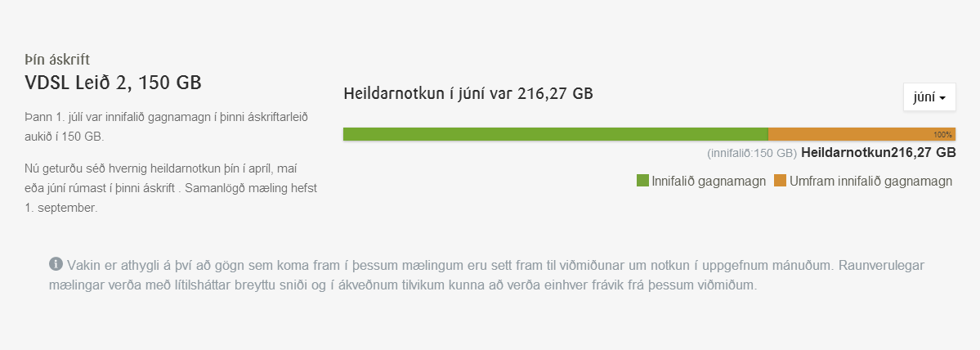The height and width of the screenshot is (350, 980).
Task: Click the caret arrow beside júní
Action: pyautogui.click(x=943, y=98)
